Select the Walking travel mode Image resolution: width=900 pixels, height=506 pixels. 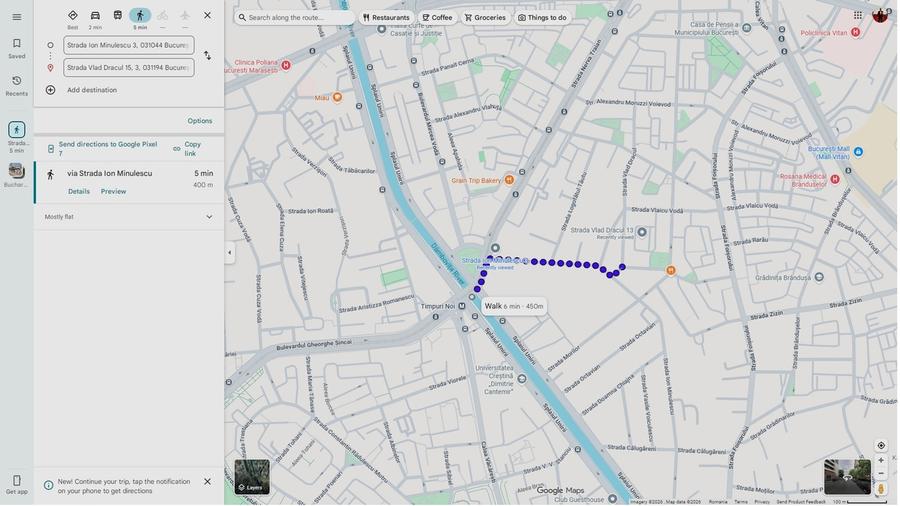point(140,16)
